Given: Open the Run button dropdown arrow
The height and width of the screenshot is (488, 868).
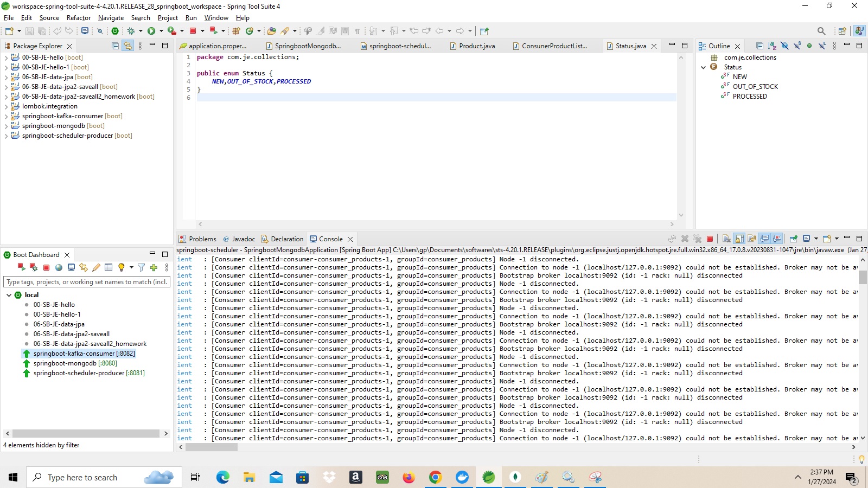Looking at the screenshot, I should (161, 31).
